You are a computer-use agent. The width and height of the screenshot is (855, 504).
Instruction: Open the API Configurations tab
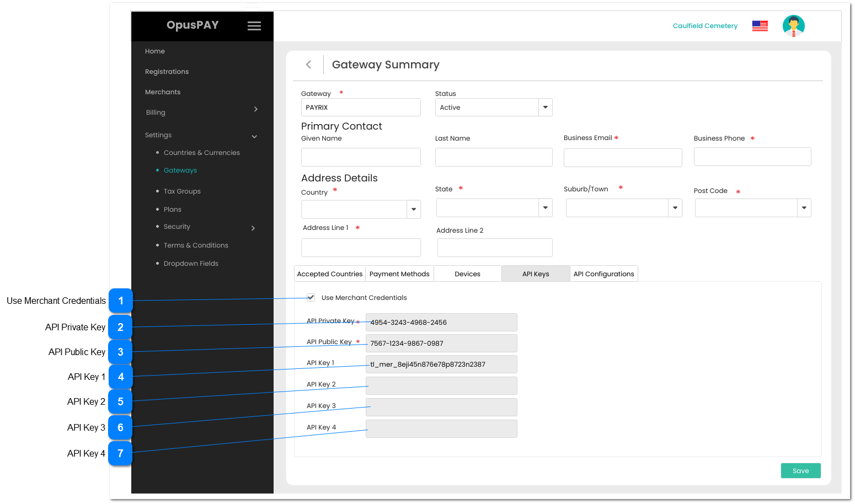[603, 273]
